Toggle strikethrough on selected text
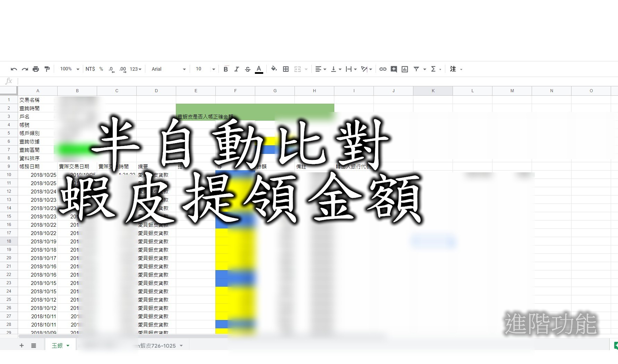This screenshot has width=618, height=364. click(x=248, y=69)
